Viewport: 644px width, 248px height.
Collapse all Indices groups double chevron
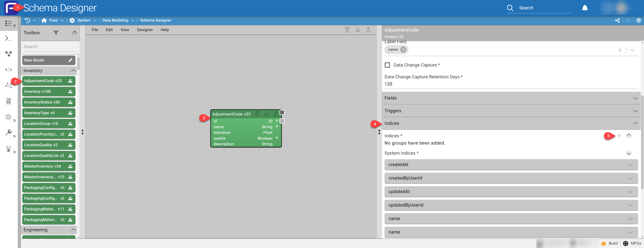[x=628, y=136]
